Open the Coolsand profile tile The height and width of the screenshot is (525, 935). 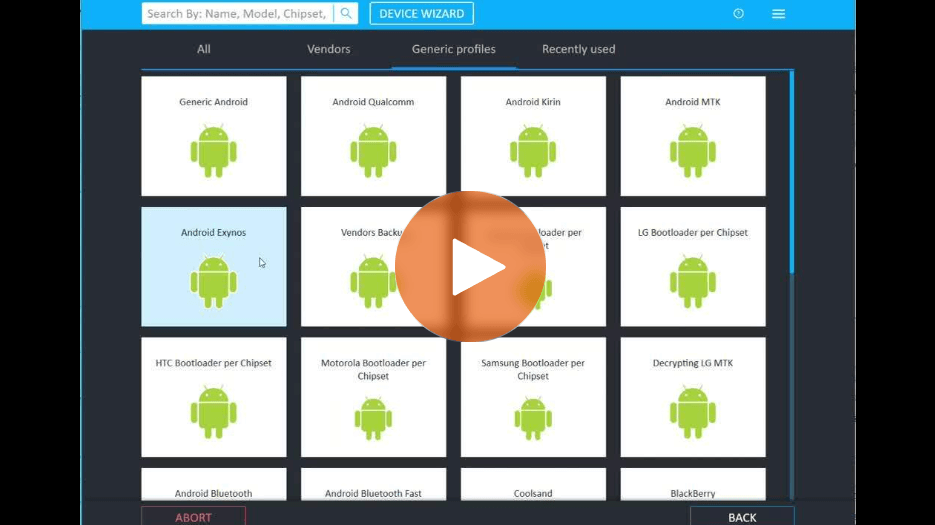pyautogui.click(x=533, y=484)
